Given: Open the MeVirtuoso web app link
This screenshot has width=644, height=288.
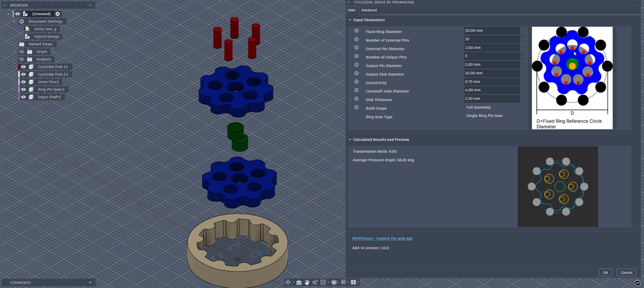Looking at the screenshot, I should [382, 238].
